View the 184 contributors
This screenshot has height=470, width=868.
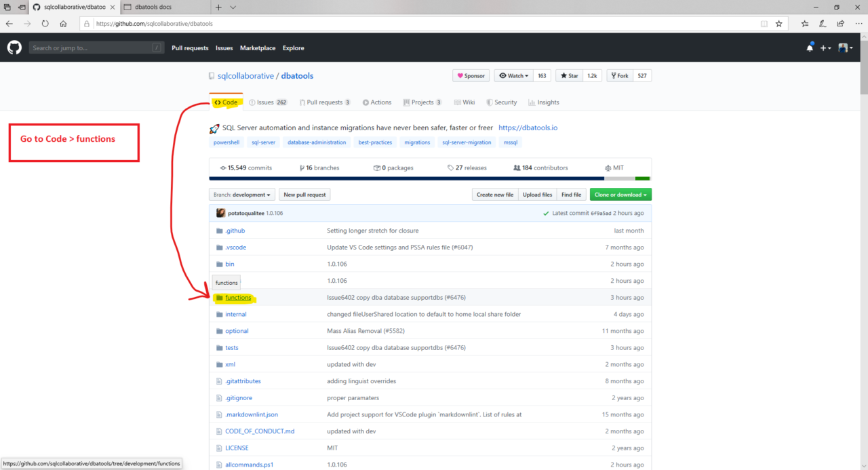[x=540, y=168]
